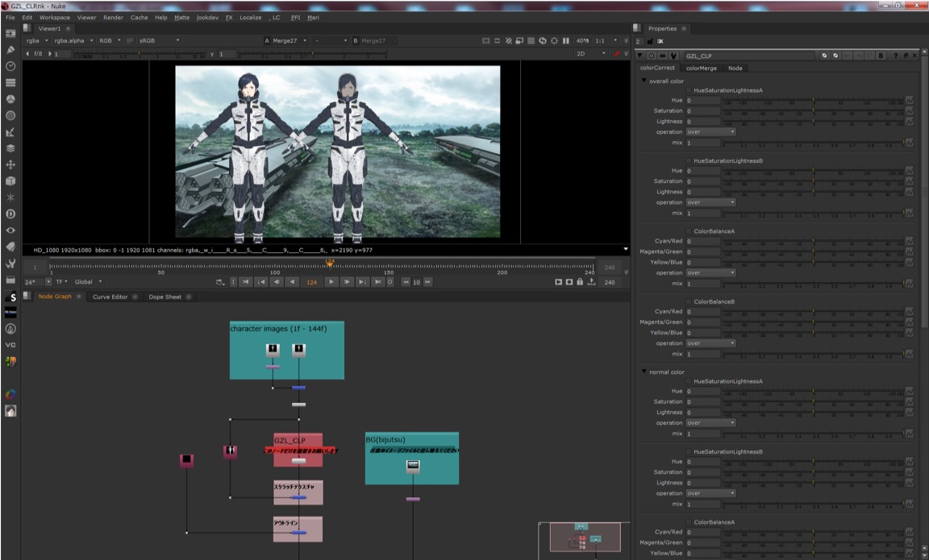Click the render flipbook icon in playback bar
This screenshot has height=560, width=929.
tap(558, 282)
